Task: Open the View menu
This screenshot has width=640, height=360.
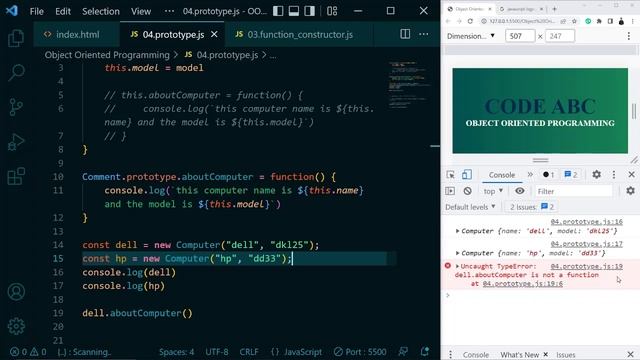Action: pos(141,11)
